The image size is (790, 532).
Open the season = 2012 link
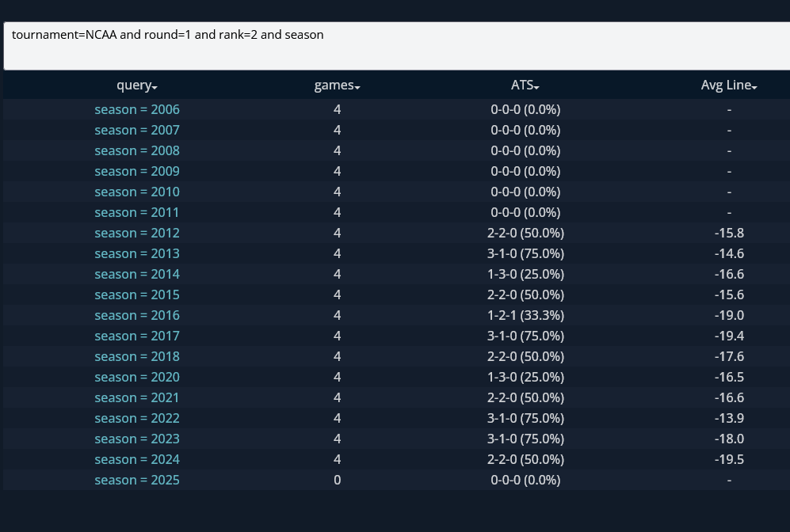[x=137, y=233]
